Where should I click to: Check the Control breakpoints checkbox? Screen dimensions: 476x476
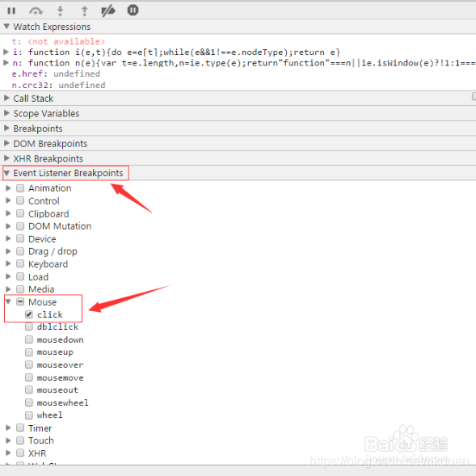(x=20, y=200)
